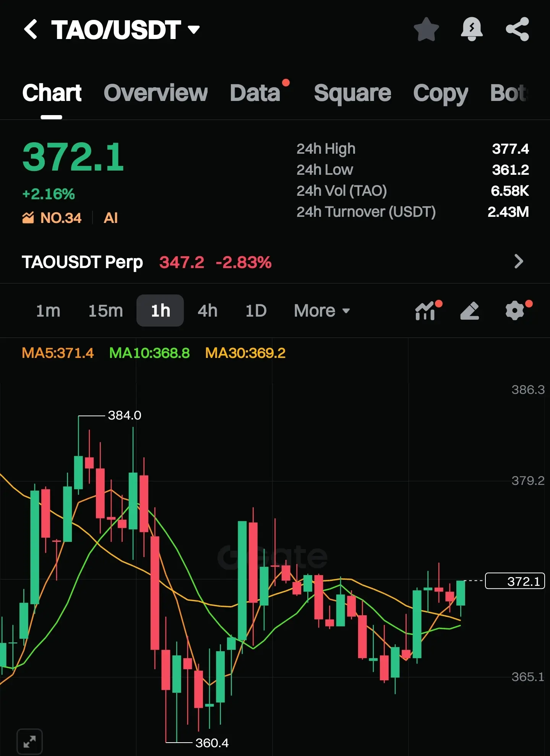Tap the 24h High value 377.4

pyautogui.click(x=510, y=149)
